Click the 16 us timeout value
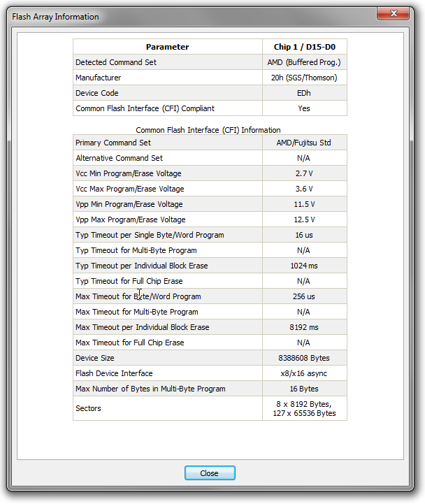Image resolution: width=425 pixels, height=504 pixels. (x=304, y=235)
